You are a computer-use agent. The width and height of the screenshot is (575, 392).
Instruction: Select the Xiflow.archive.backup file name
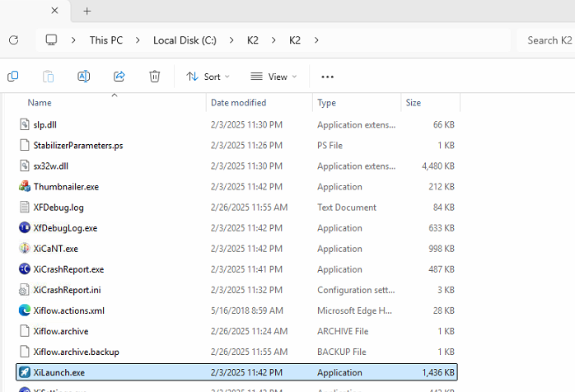point(77,352)
